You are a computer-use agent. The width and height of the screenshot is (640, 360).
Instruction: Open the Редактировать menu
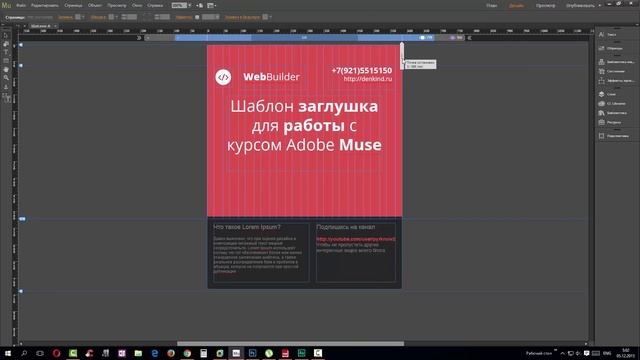[44, 6]
